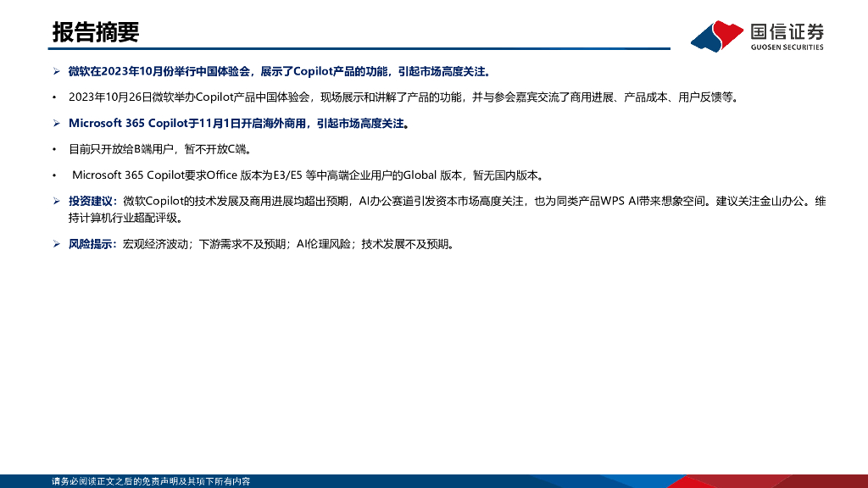Click the arrow bullet before 风险提示

[x=57, y=244]
